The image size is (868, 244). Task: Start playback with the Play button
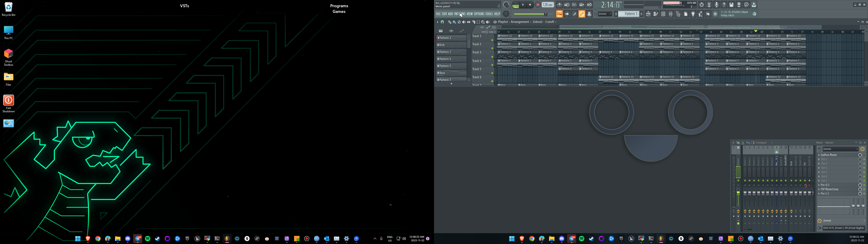(x=523, y=5)
